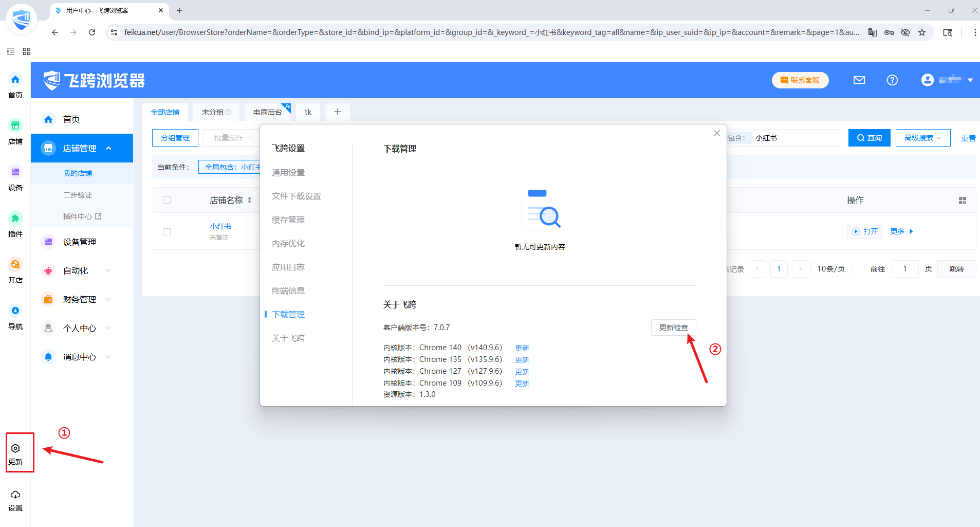Click the 更新检查 button
Image resolution: width=980 pixels, height=527 pixels.
(673, 328)
